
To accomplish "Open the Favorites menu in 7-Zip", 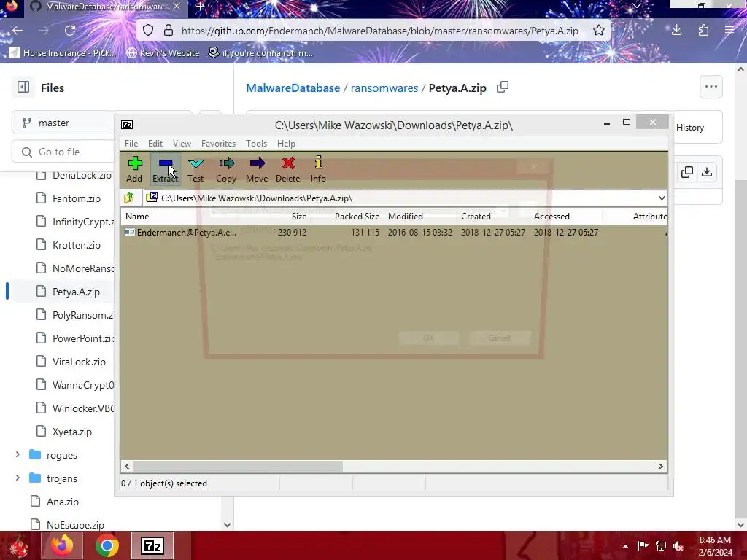I will pos(218,144).
